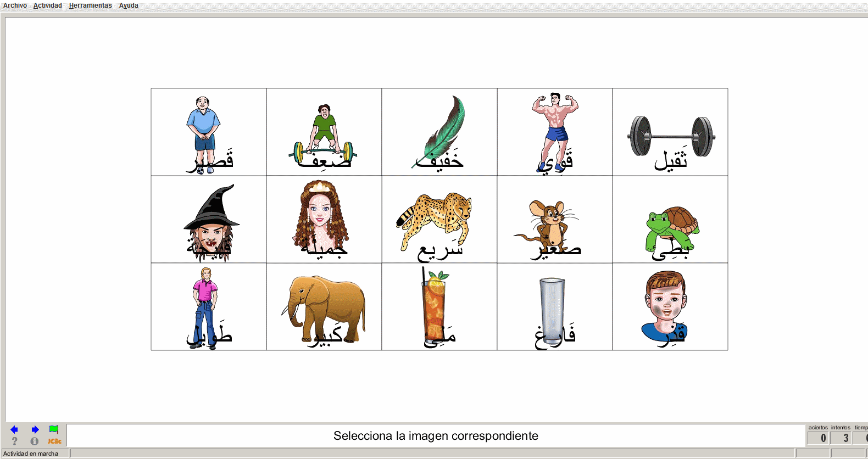This screenshot has width=868, height=459.
Task: Pick the witch with black hat image
Action: [x=209, y=220]
